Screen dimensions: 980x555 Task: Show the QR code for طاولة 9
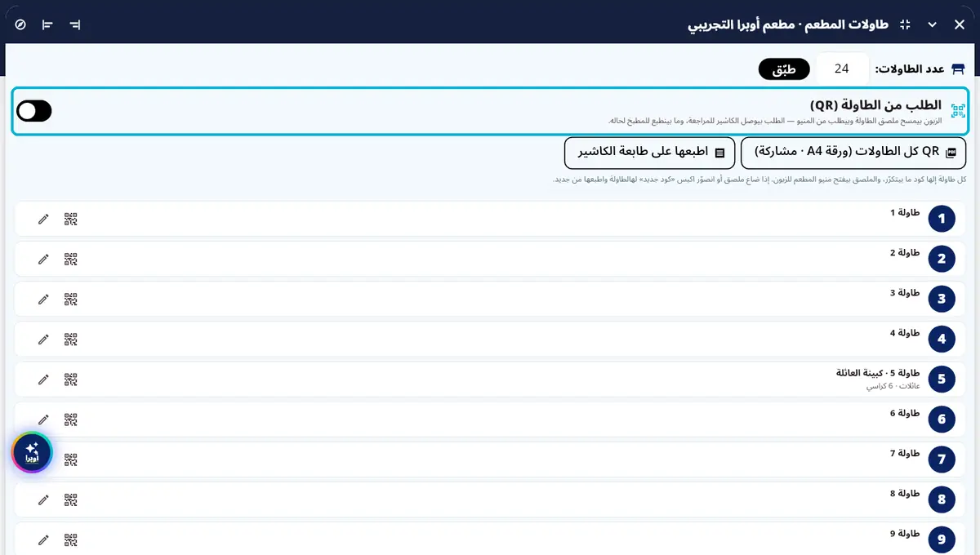pos(71,539)
